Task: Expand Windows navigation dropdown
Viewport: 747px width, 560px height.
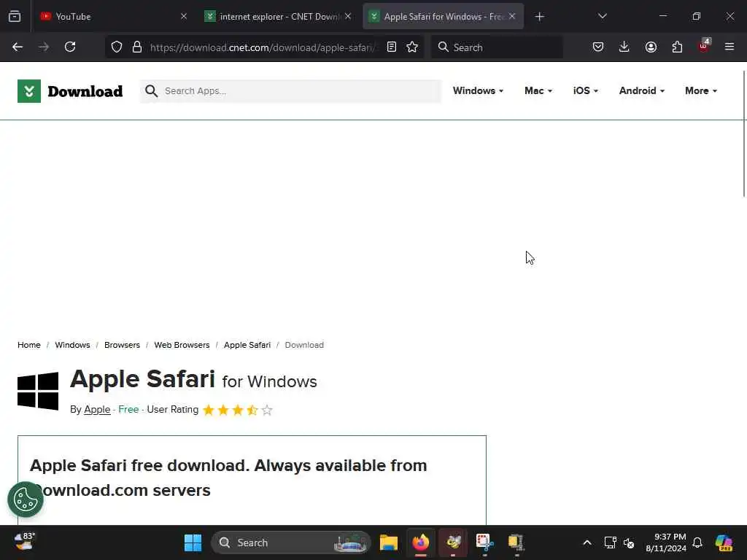Action: [478, 91]
